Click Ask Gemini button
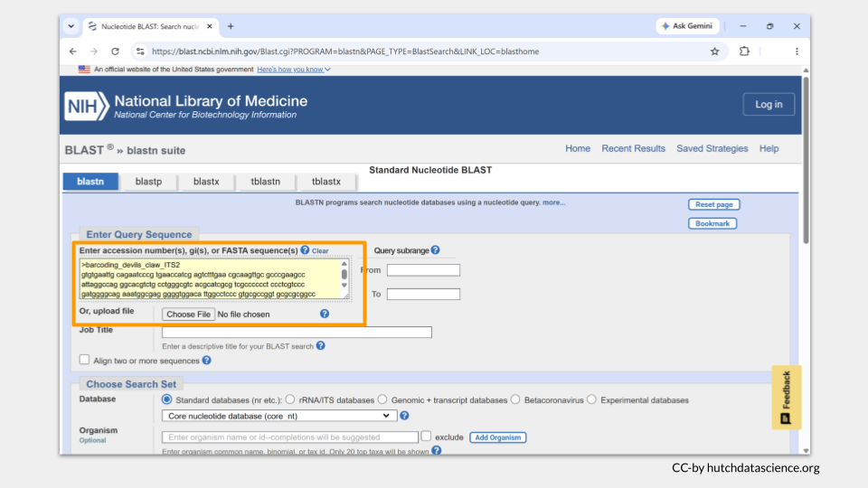This screenshot has height=488, width=868. (x=687, y=26)
